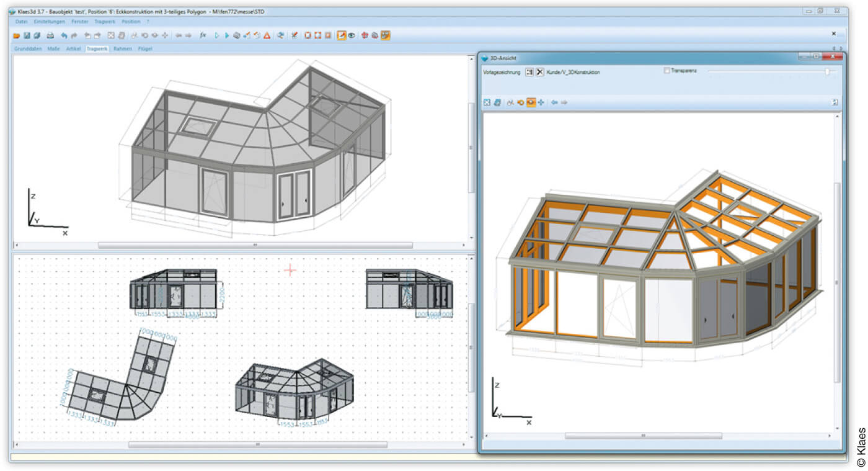
Task: Click the eye view icon in main toolbar
Action: [x=352, y=36]
